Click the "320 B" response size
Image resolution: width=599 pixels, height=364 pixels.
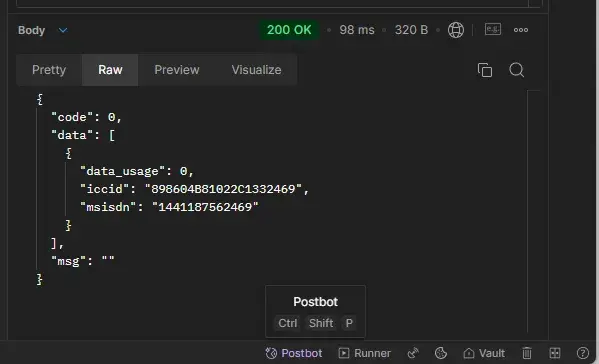(x=411, y=30)
